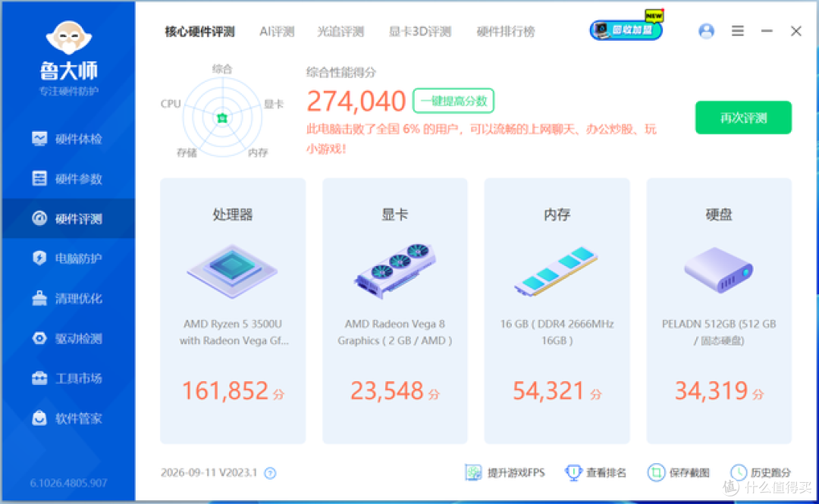Open 清理优化 in the sidebar
Image resolution: width=819 pixels, height=504 pixels.
67,298
